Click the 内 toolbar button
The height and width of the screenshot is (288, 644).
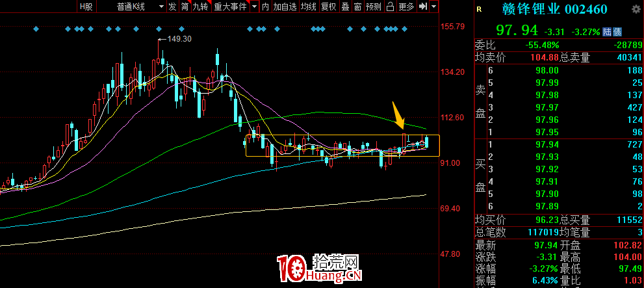266,7
